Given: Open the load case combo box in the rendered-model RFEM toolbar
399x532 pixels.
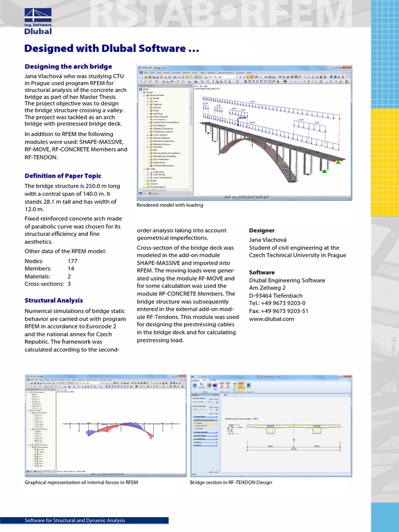Looking at the screenshot, I should pos(222,77).
